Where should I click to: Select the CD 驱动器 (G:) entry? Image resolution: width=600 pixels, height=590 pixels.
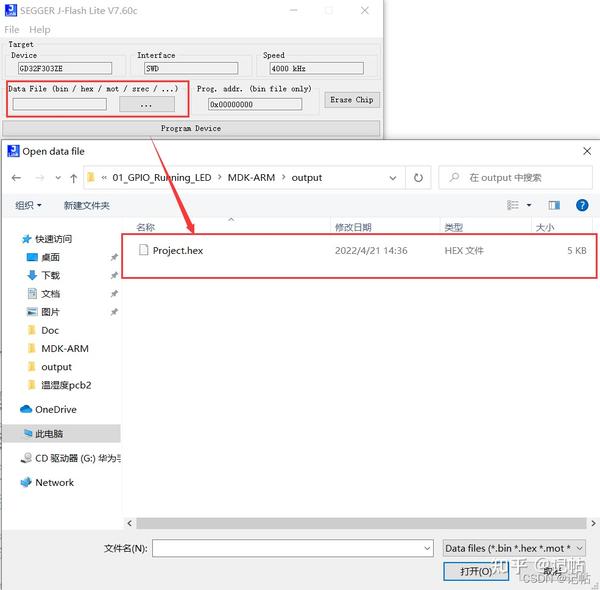coord(70,458)
